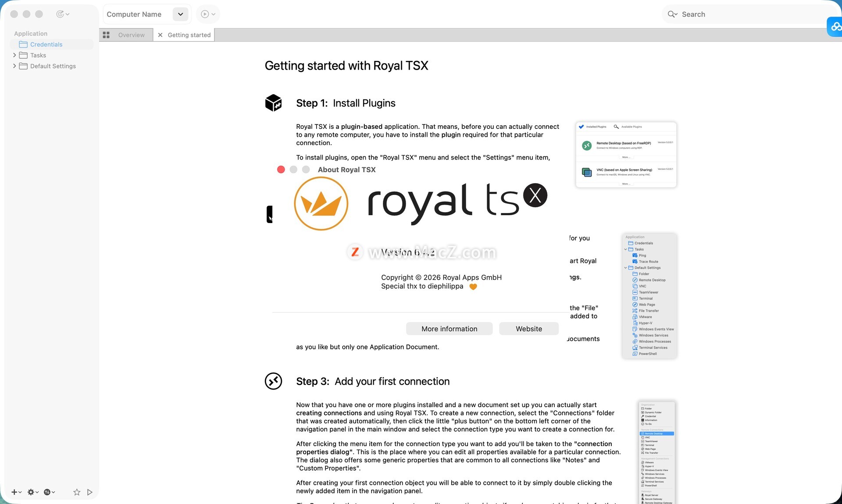Image resolution: width=842 pixels, height=504 pixels.
Task: Click the Website button
Action: 528,329
